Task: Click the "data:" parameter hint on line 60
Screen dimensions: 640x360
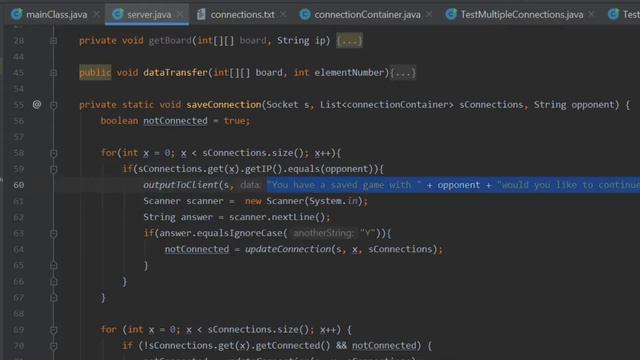Action: tap(250, 185)
